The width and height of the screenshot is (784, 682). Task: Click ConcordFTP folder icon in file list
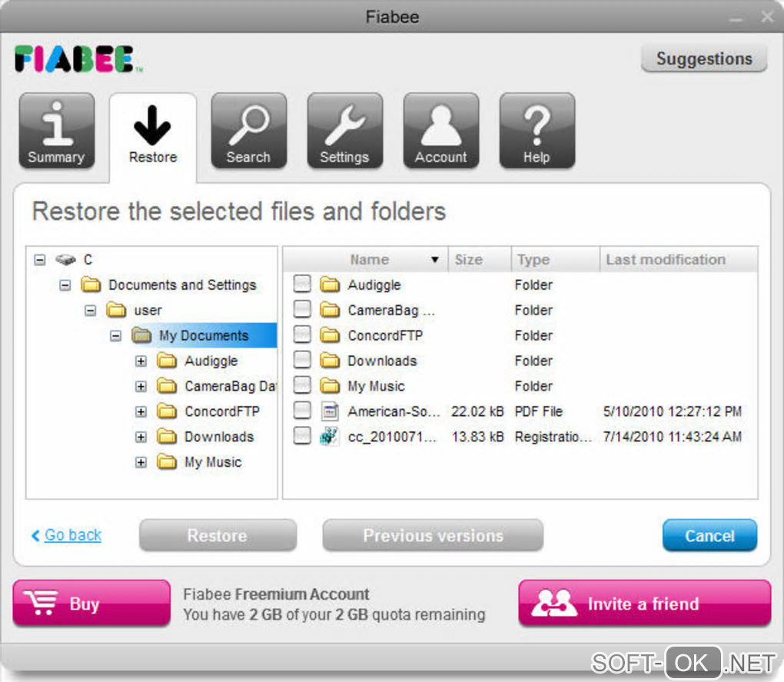330,335
